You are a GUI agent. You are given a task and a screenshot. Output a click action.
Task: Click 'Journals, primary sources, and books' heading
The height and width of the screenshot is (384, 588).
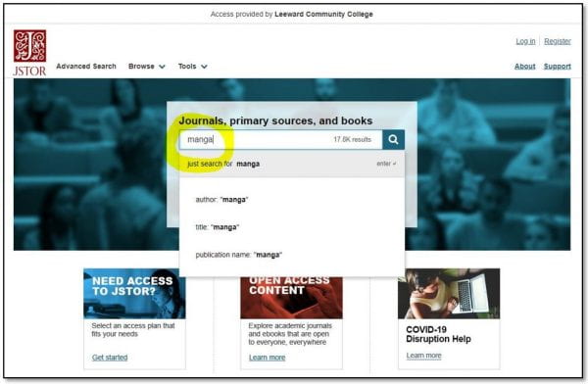coord(275,120)
